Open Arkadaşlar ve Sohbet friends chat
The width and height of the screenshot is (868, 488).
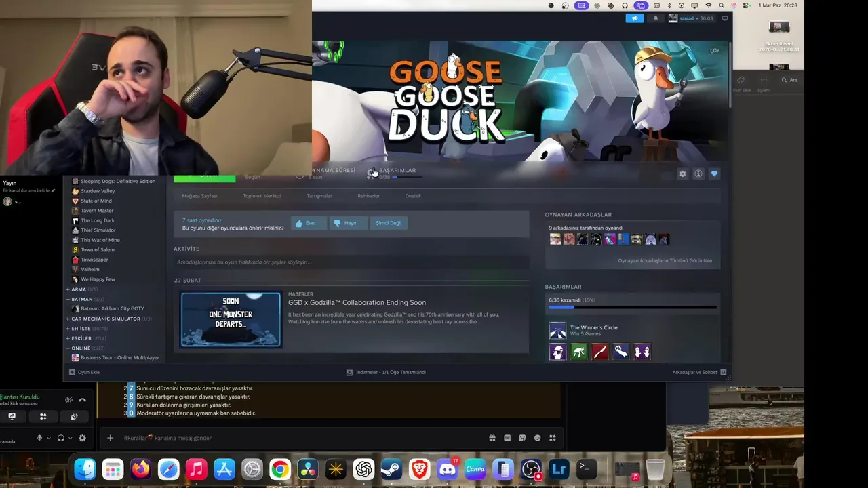(x=699, y=372)
